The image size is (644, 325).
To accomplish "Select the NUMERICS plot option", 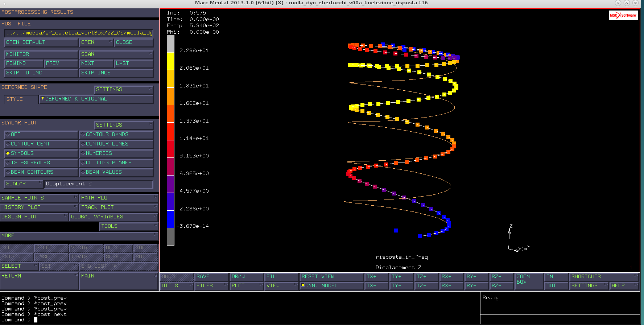I will (116, 153).
